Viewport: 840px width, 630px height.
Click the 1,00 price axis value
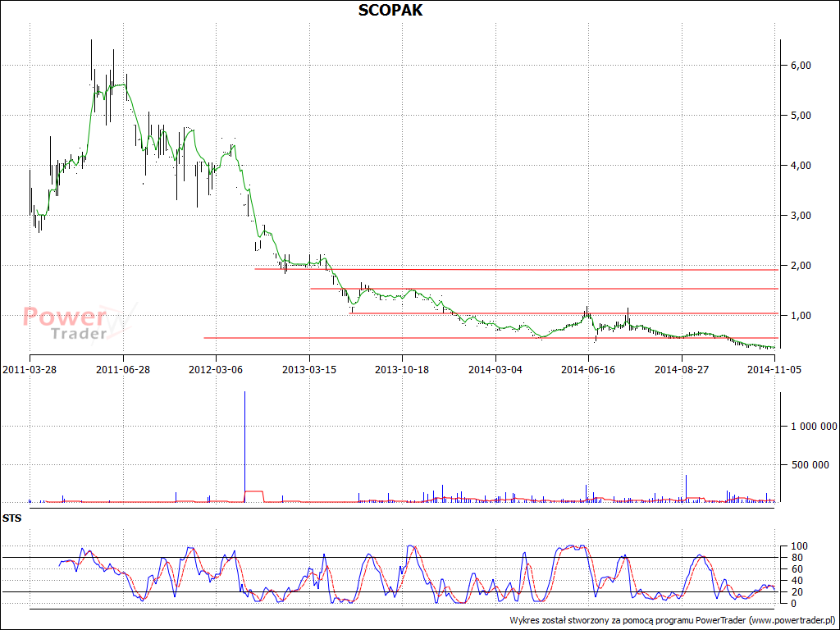pos(801,316)
